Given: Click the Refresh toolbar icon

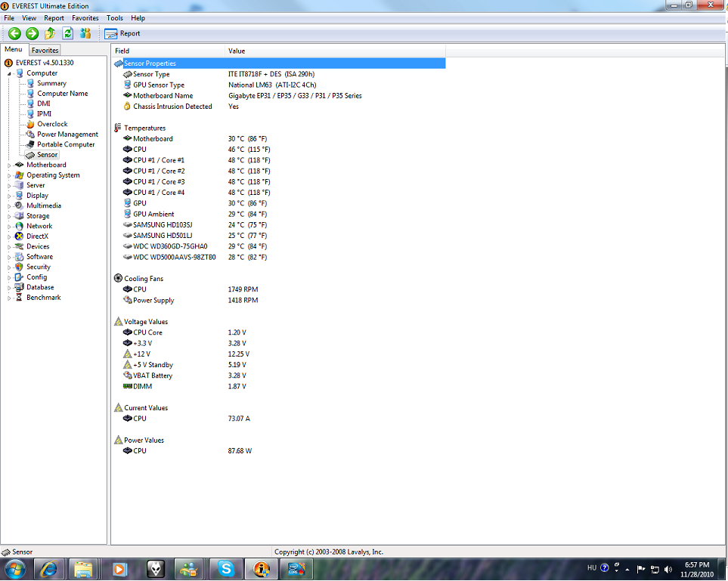Looking at the screenshot, I should coord(68,33).
